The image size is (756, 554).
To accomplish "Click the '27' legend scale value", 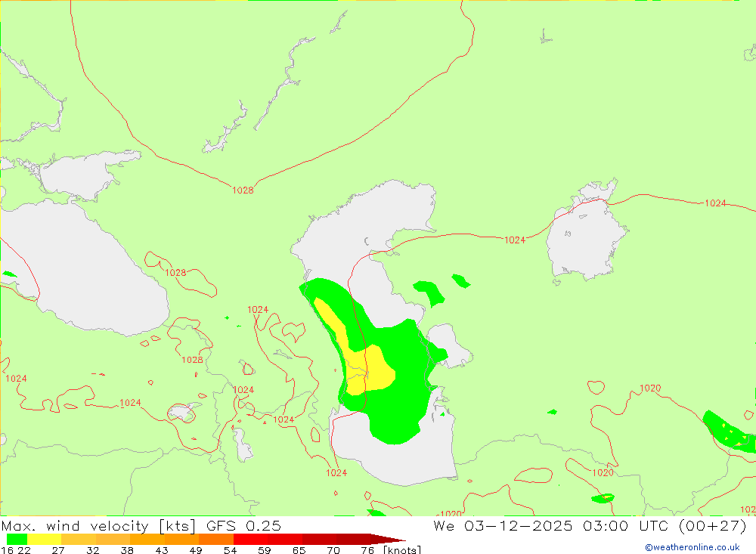I will [58, 550].
